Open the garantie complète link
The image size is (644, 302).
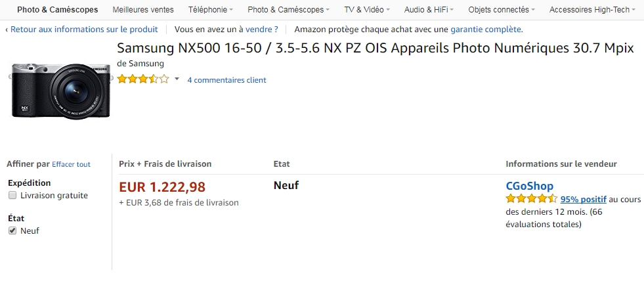coord(486,29)
